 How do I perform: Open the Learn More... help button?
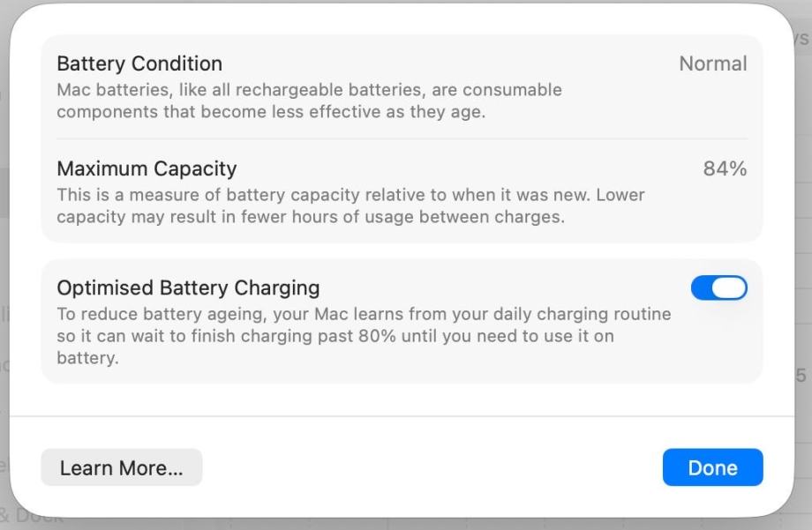[x=122, y=468]
